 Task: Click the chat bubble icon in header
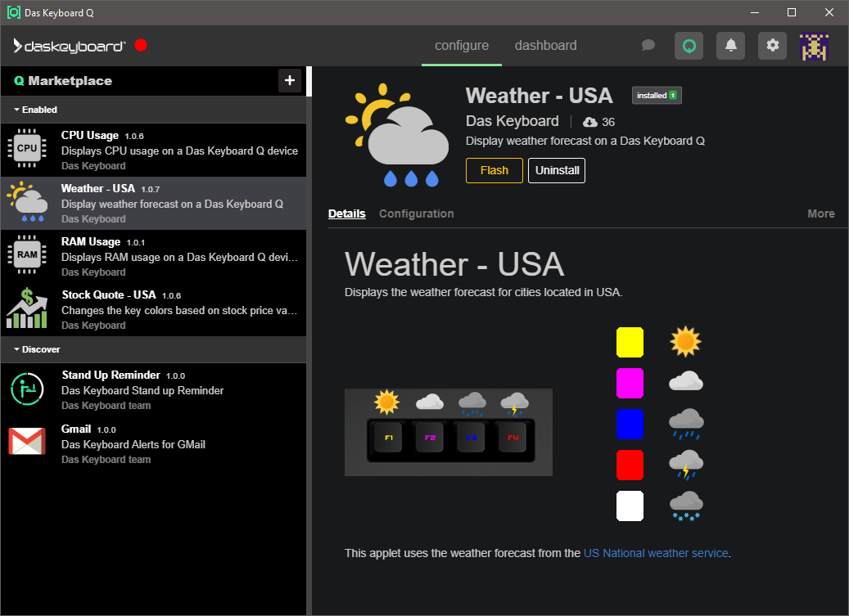pyautogui.click(x=648, y=46)
